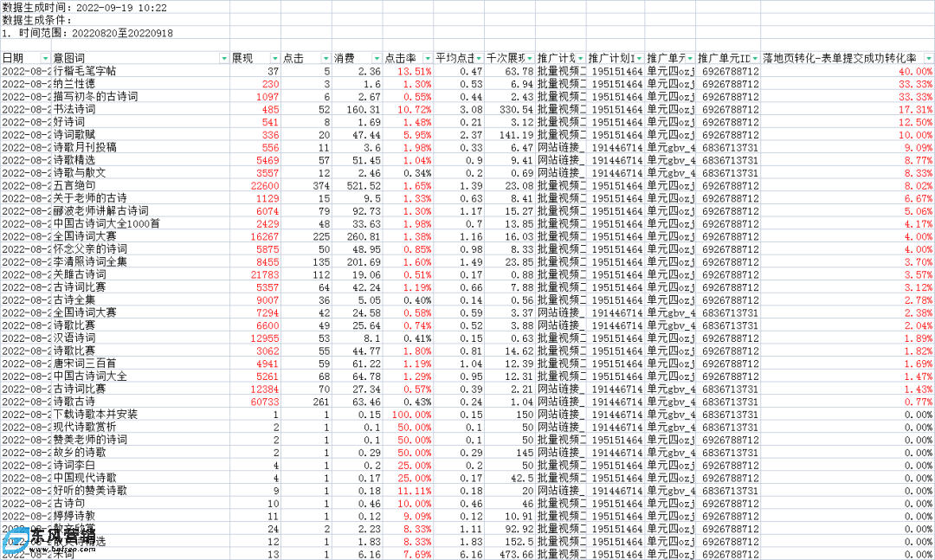
Task: Open the 消费 column filter dropdown
Action: click(x=376, y=58)
